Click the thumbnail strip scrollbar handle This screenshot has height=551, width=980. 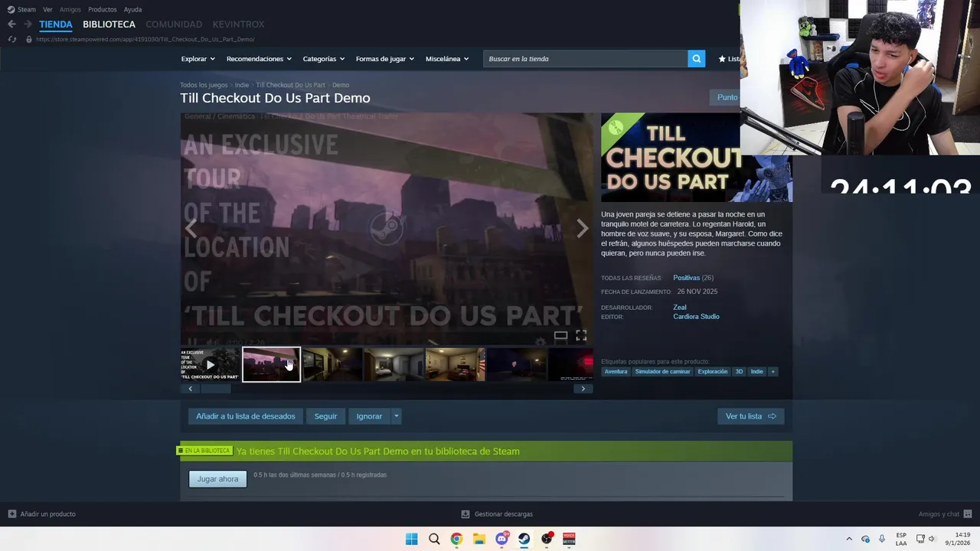(x=215, y=389)
